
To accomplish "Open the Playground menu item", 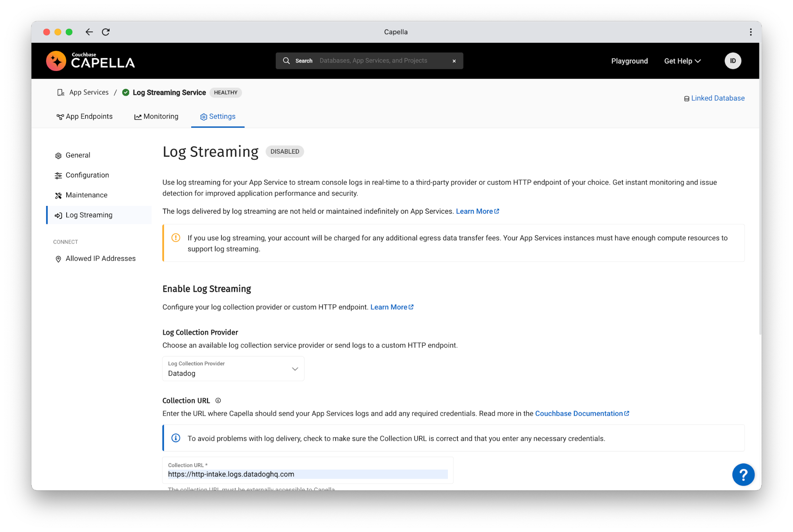I will 629,61.
